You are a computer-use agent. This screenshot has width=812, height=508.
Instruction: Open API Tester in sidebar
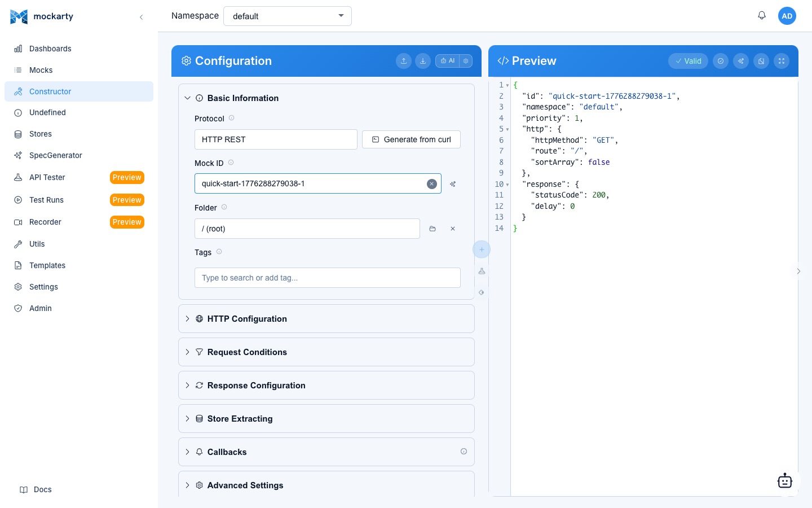click(x=79, y=177)
